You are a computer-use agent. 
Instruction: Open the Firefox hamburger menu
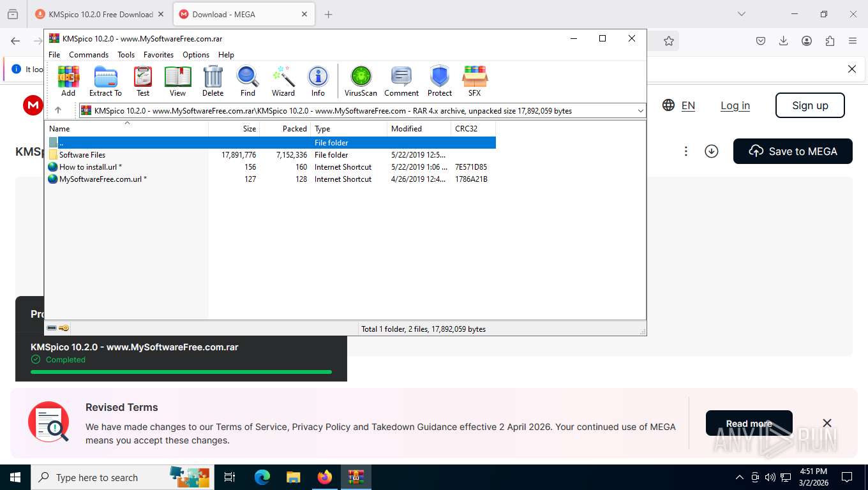click(x=853, y=41)
